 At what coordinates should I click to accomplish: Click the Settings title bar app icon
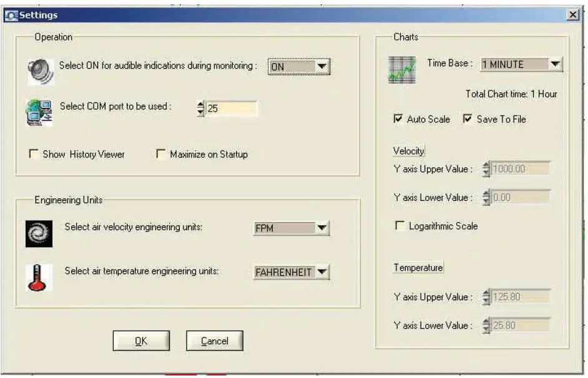pos(11,16)
